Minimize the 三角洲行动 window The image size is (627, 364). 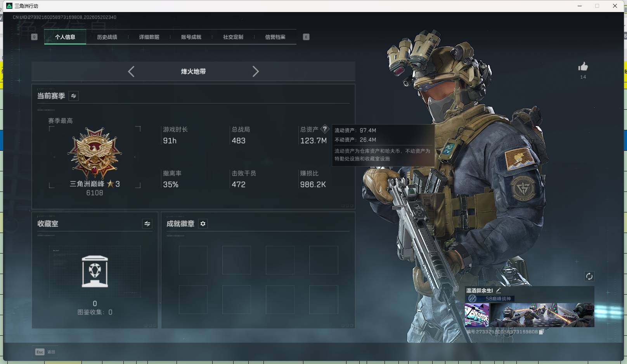580,6
